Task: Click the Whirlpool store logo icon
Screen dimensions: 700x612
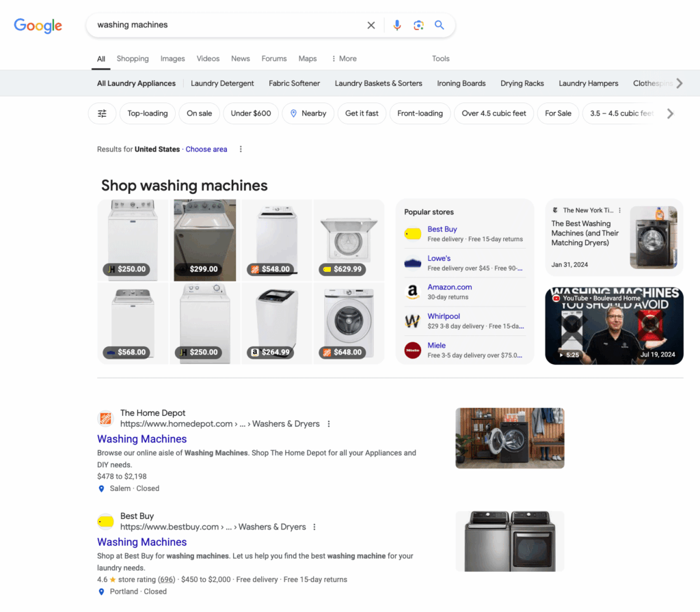Action: pyautogui.click(x=413, y=320)
